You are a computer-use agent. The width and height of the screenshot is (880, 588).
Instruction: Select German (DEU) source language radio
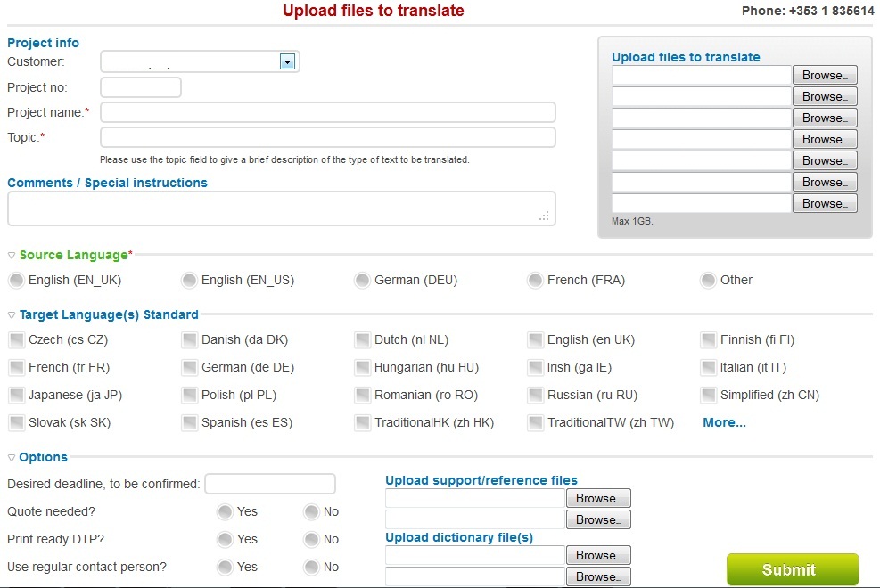point(363,280)
